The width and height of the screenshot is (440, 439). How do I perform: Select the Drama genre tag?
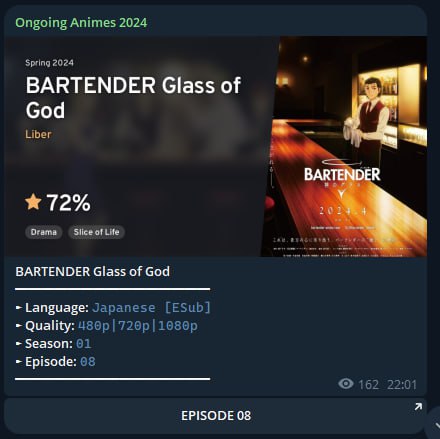(44, 232)
